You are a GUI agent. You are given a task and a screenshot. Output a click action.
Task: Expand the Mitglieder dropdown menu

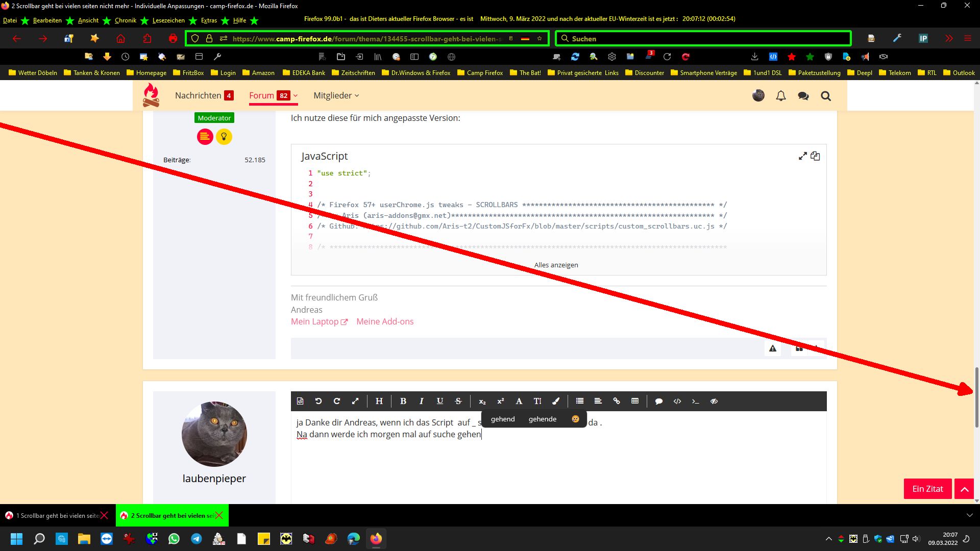point(336,95)
